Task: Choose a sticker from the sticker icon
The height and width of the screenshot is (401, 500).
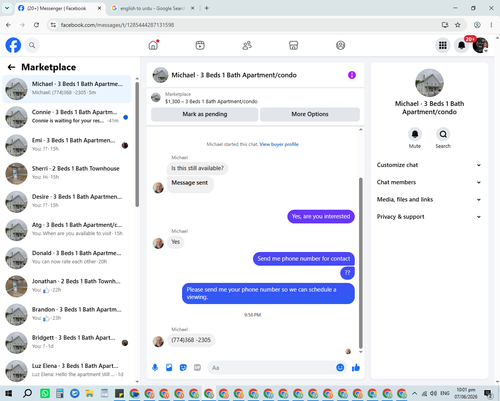Action: 183,368
